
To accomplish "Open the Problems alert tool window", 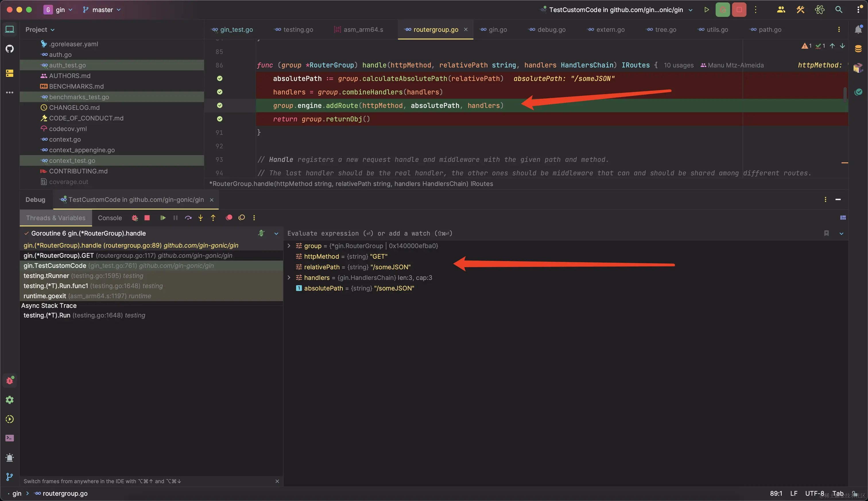I will [10, 457].
